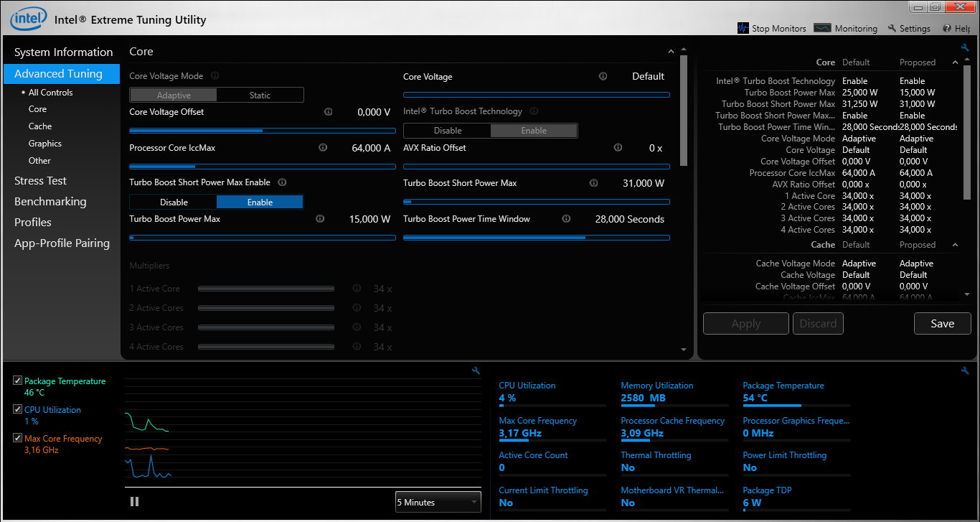
Task: Click down arrow of summary panel scrollbar
Action: click(x=967, y=294)
